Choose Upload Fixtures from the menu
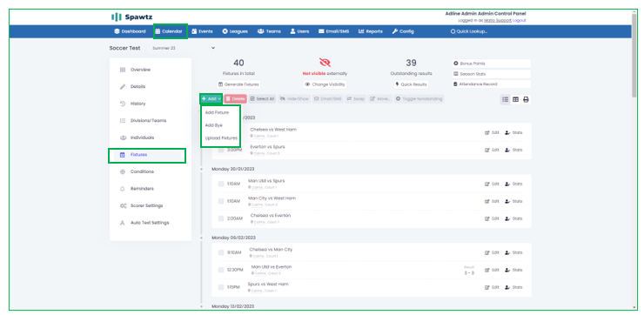This screenshot has width=644, height=315. click(x=221, y=138)
